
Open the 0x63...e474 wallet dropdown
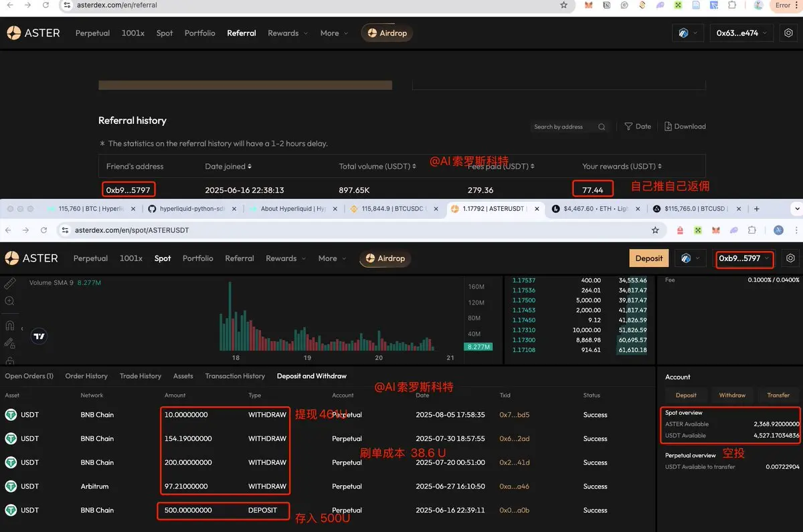click(x=742, y=33)
